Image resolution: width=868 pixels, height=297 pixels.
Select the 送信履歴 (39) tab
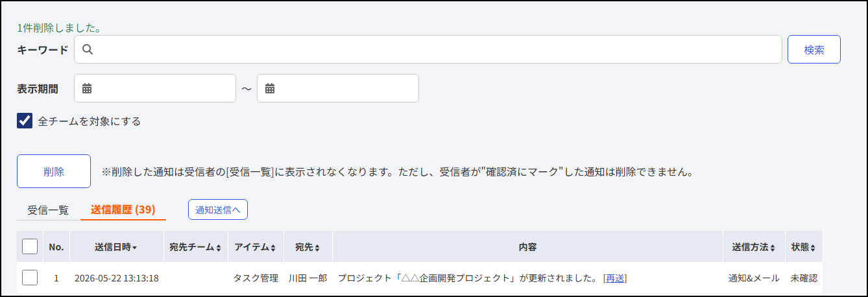point(123,209)
